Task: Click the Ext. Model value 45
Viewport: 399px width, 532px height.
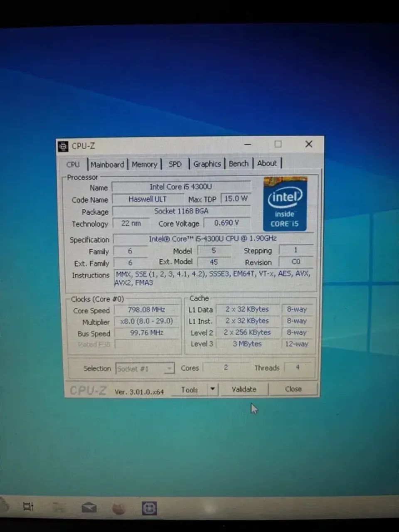Action: pos(214,262)
